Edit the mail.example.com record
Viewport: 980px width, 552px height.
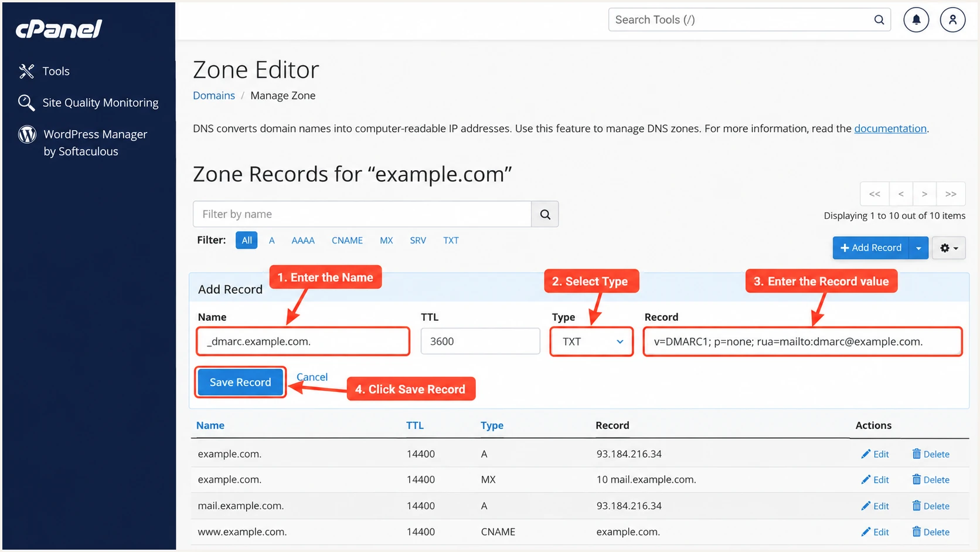coord(875,506)
